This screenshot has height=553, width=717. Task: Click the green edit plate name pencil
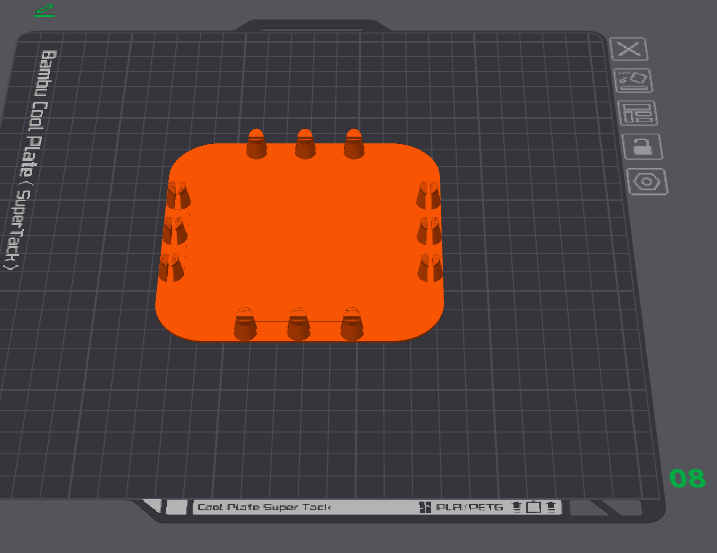(45, 11)
